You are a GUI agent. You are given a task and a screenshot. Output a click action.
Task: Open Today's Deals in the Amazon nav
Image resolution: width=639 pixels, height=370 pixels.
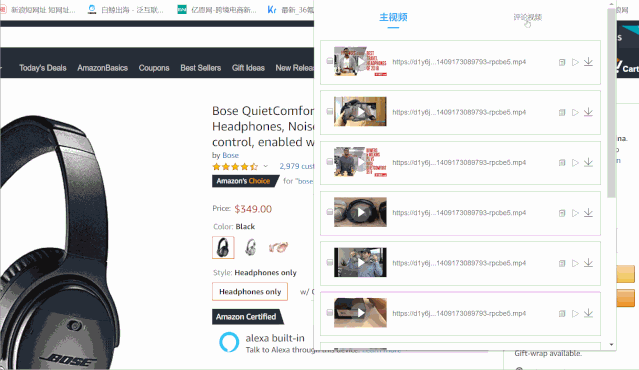(x=43, y=68)
